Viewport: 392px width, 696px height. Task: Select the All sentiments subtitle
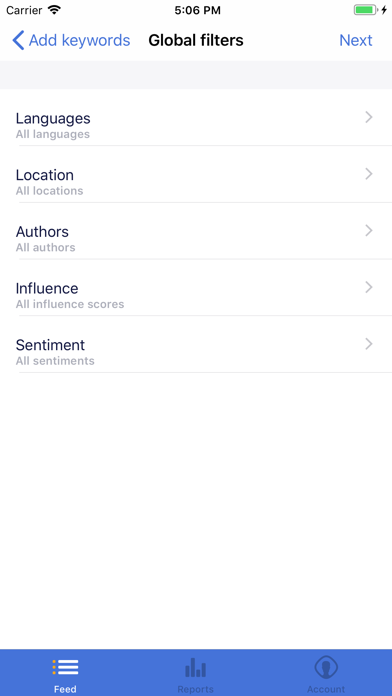click(55, 361)
